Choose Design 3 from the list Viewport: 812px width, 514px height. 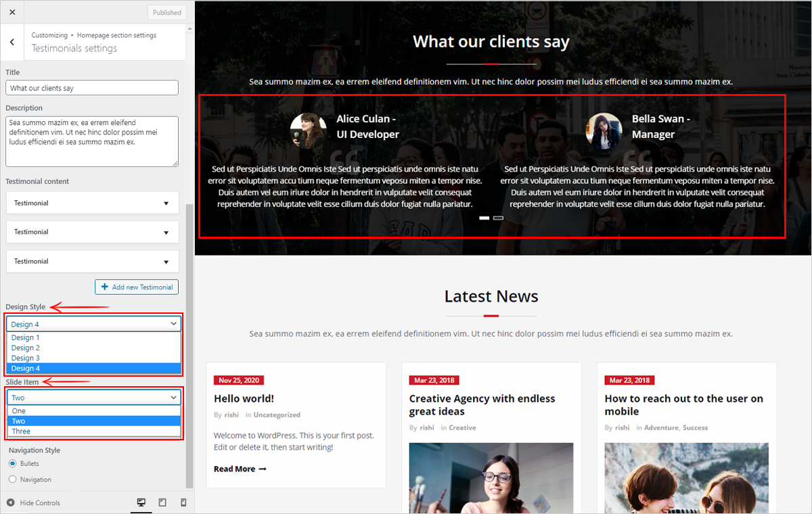point(93,358)
